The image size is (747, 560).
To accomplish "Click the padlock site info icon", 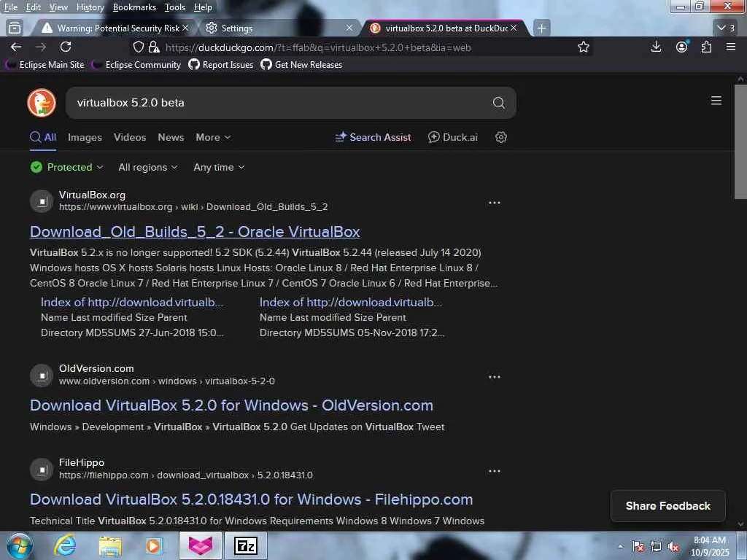I will (x=154, y=47).
